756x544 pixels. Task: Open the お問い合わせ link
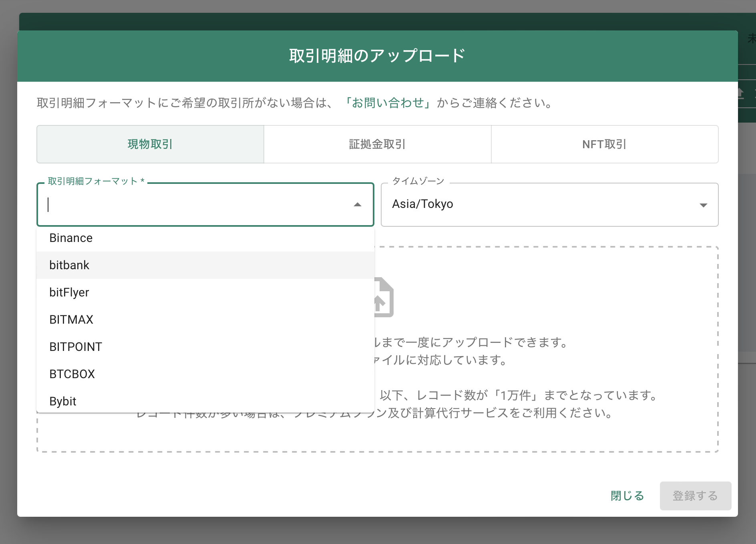click(x=388, y=103)
